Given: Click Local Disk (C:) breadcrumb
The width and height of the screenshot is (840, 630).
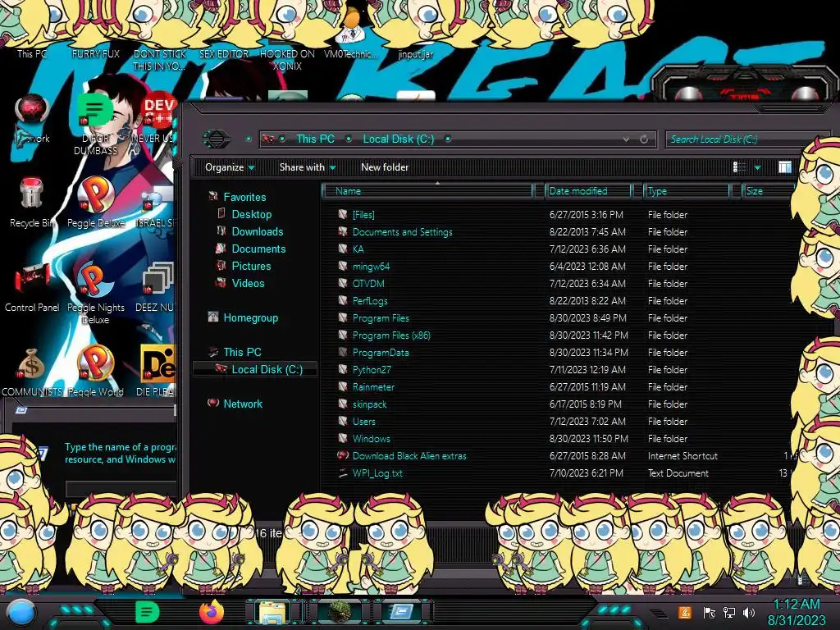Looking at the screenshot, I should pyautogui.click(x=399, y=139).
